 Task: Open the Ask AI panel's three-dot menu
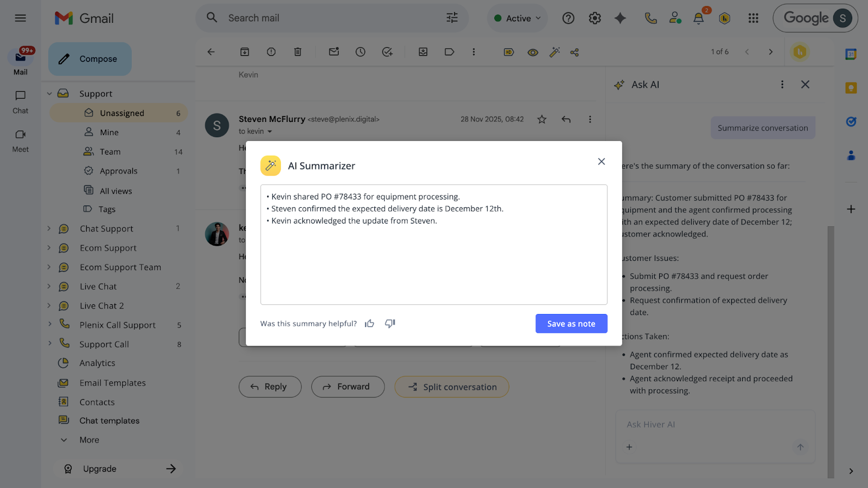click(782, 85)
